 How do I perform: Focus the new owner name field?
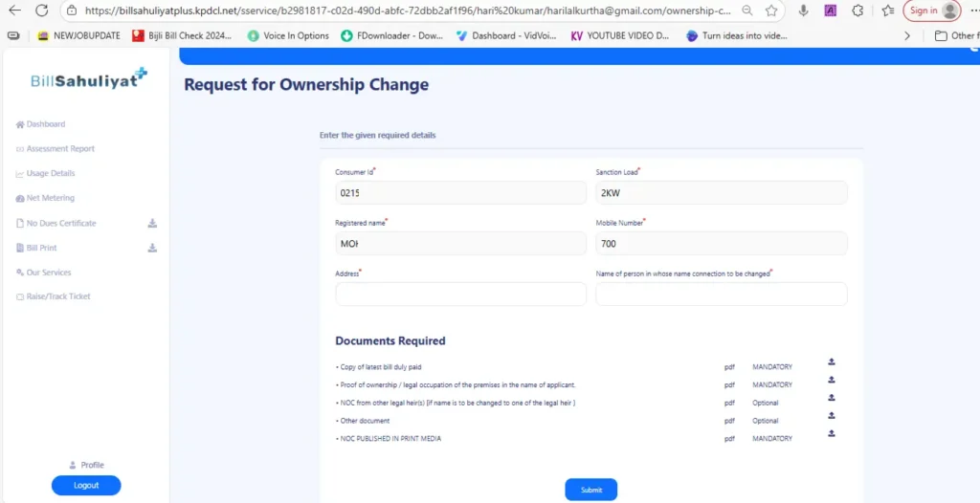(x=721, y=295)
